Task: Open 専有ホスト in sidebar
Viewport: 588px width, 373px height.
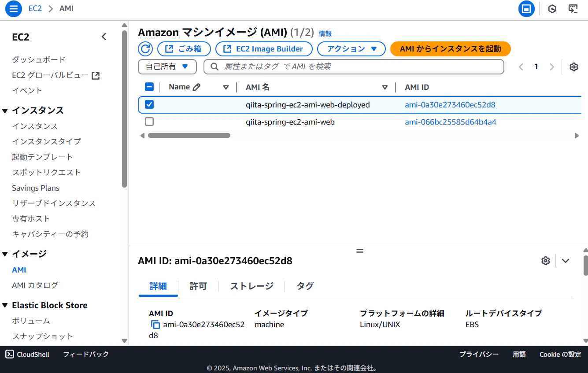Action: [31, 218]
